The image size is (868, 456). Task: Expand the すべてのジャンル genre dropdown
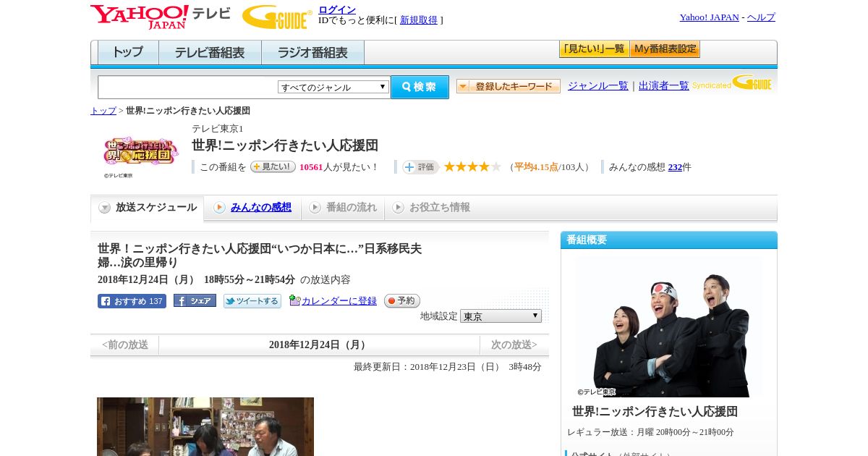point(333,87)
